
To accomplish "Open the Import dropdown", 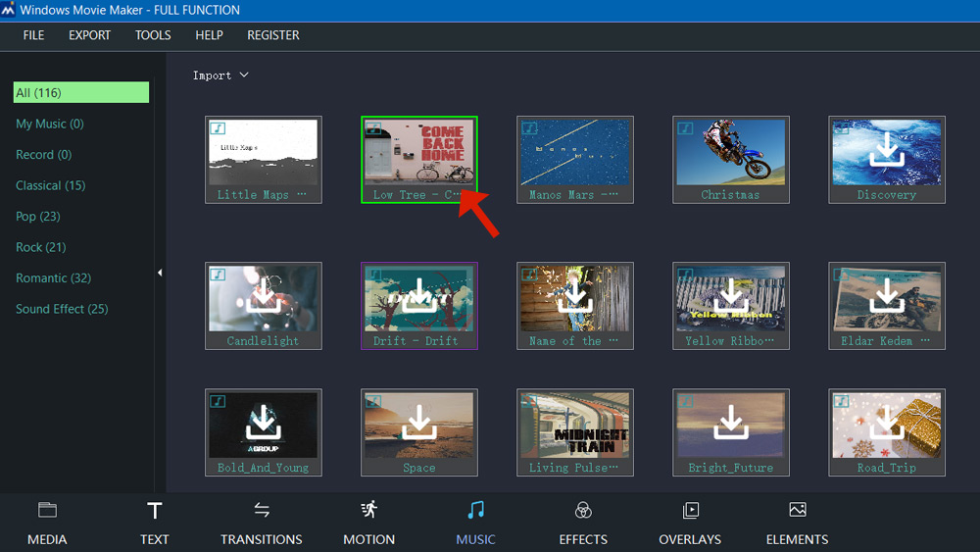I will (220, 75).
